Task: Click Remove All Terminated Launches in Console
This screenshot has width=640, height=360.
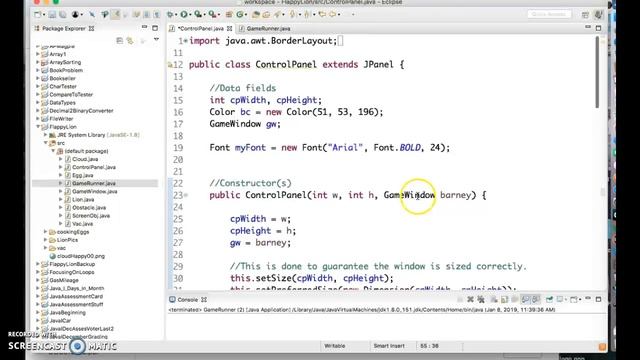Action: pos(481,300)
